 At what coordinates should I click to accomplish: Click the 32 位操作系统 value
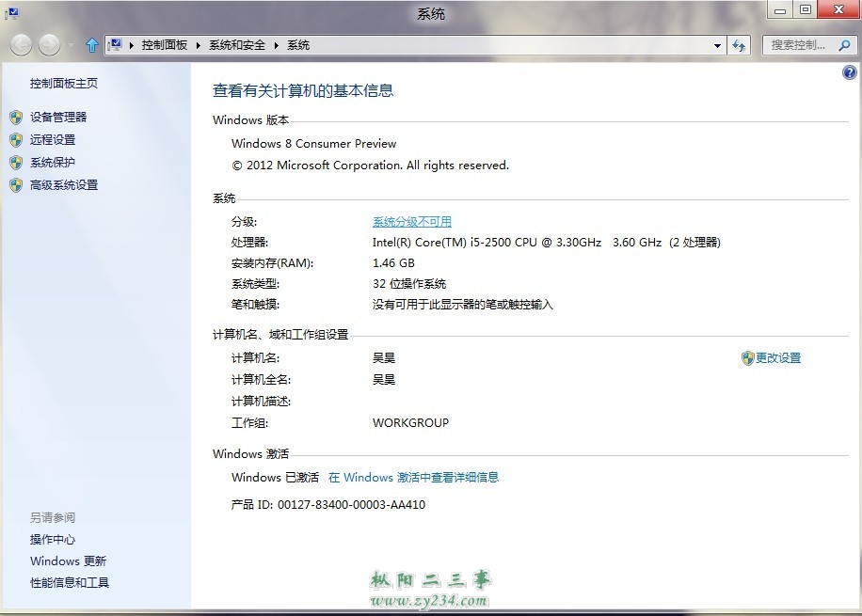tap(409, 284)
